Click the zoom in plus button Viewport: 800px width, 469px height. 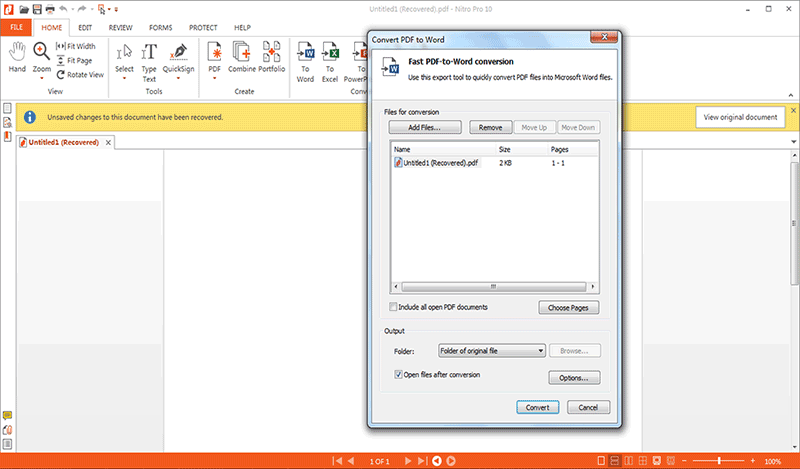pyautogui.click(x=753, y=461)
